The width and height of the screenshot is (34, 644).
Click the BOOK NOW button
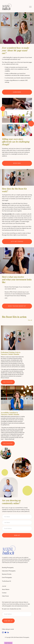(x=17, y=163)
